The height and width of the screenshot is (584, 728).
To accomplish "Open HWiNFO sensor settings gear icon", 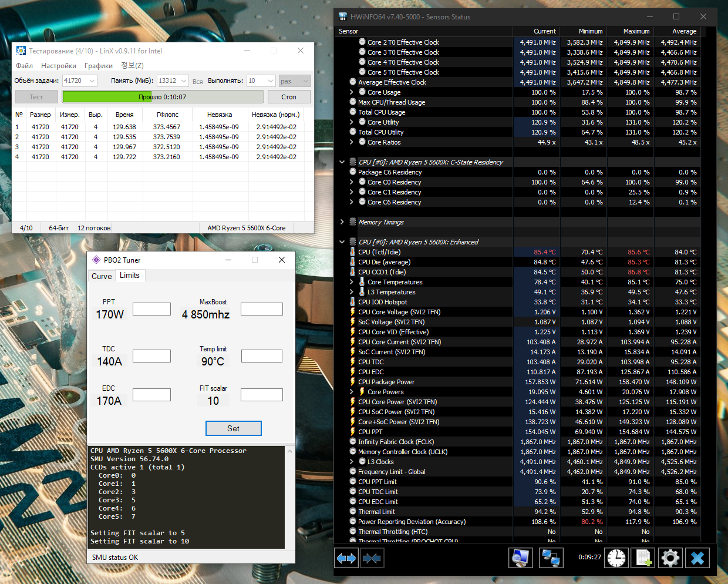I will tap(670, 558).
